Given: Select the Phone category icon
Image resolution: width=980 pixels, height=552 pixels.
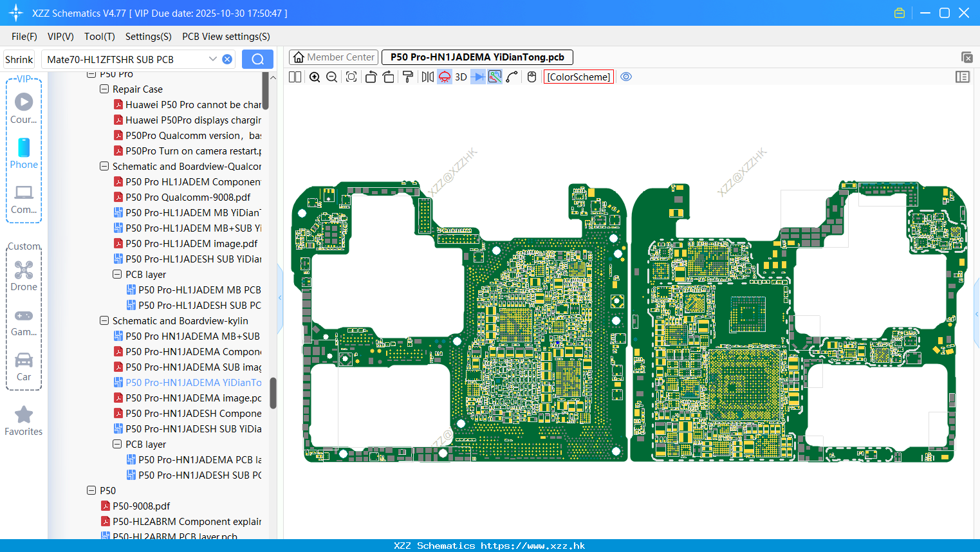Looking at the screenshot, I should [24, 153].
